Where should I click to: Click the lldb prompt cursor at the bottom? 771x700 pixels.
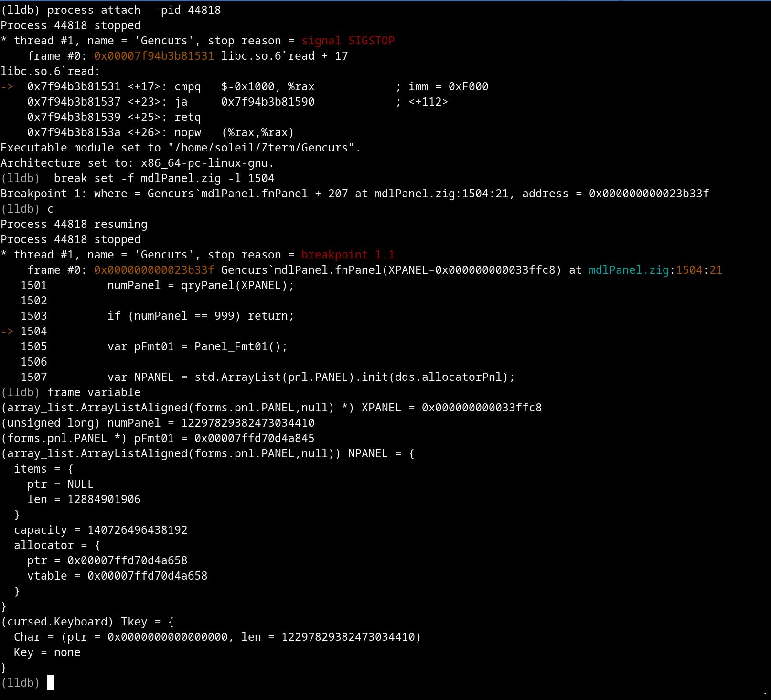[x=51, y=682]
